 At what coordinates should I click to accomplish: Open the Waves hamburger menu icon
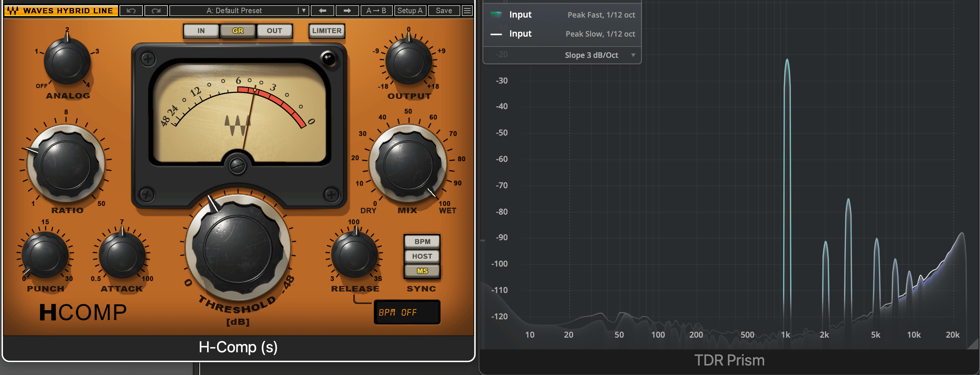[467, 11]
